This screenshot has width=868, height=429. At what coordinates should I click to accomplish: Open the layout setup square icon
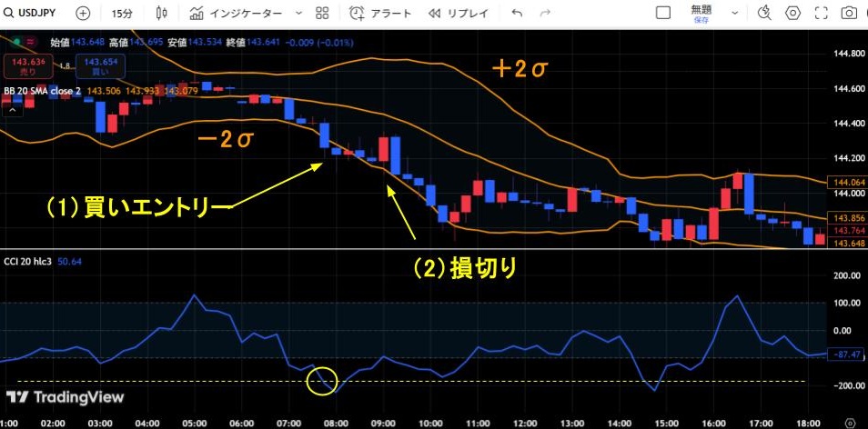coord(663,14)
